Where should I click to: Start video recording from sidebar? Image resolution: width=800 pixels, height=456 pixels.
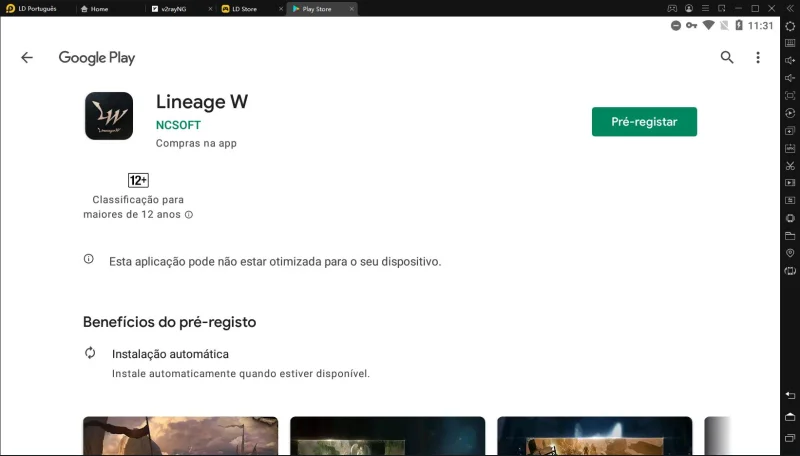click(790, 183)
